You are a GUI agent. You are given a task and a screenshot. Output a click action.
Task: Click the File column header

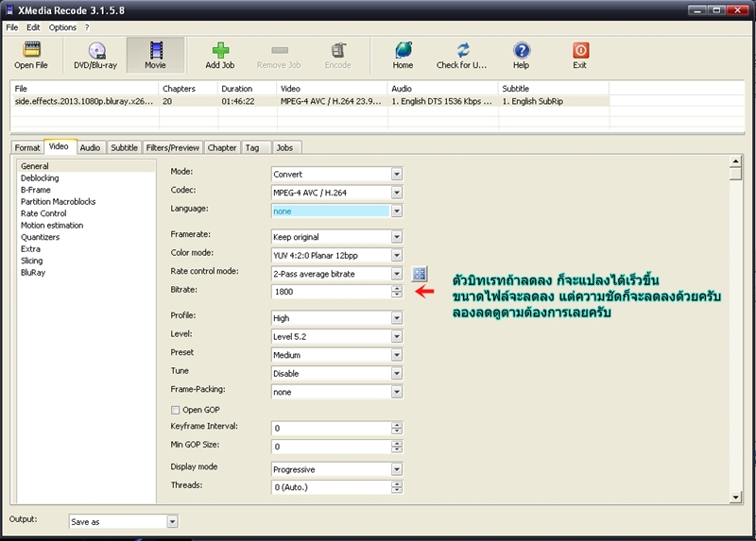tap(85, 89)
